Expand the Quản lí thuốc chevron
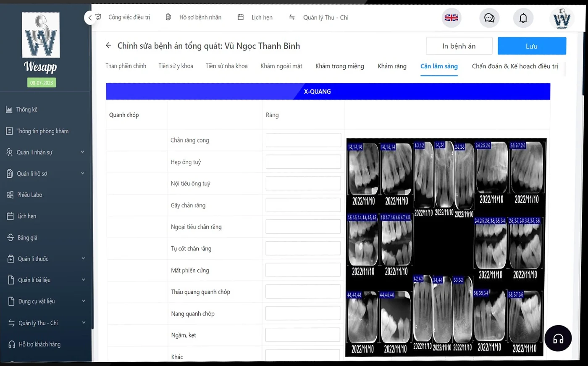This screenshot has width=588, height=366. point(83,258)
